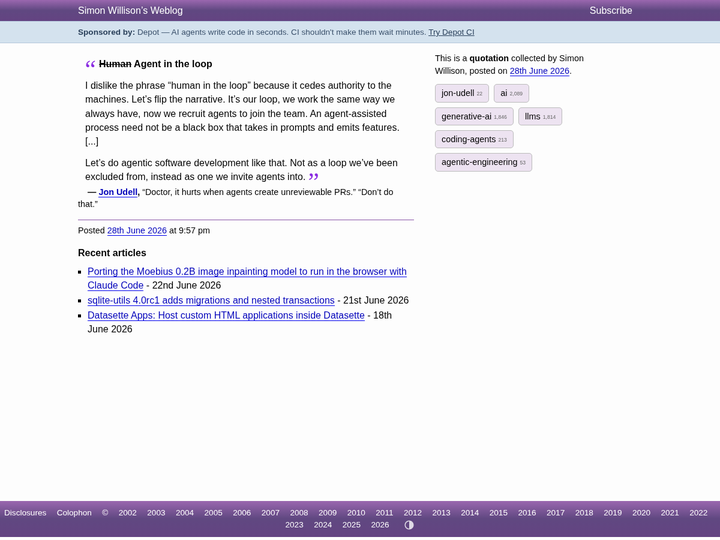
Task: Open the coding-agents tag
Action: coord(474,140)
